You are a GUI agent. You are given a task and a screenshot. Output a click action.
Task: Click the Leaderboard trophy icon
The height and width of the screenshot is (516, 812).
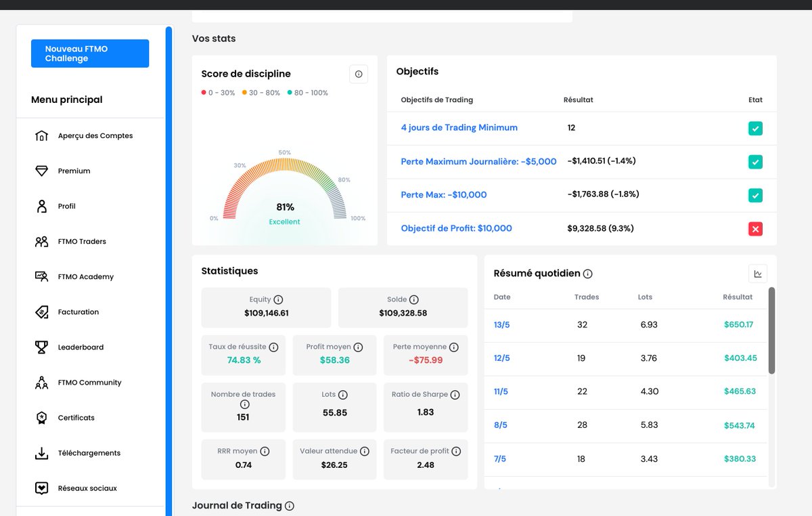41,347
